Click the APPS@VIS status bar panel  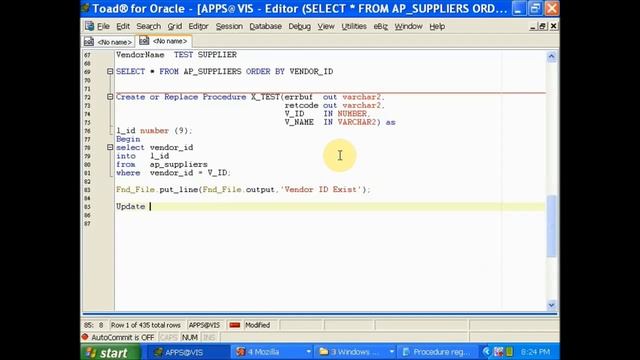point(204,325)
